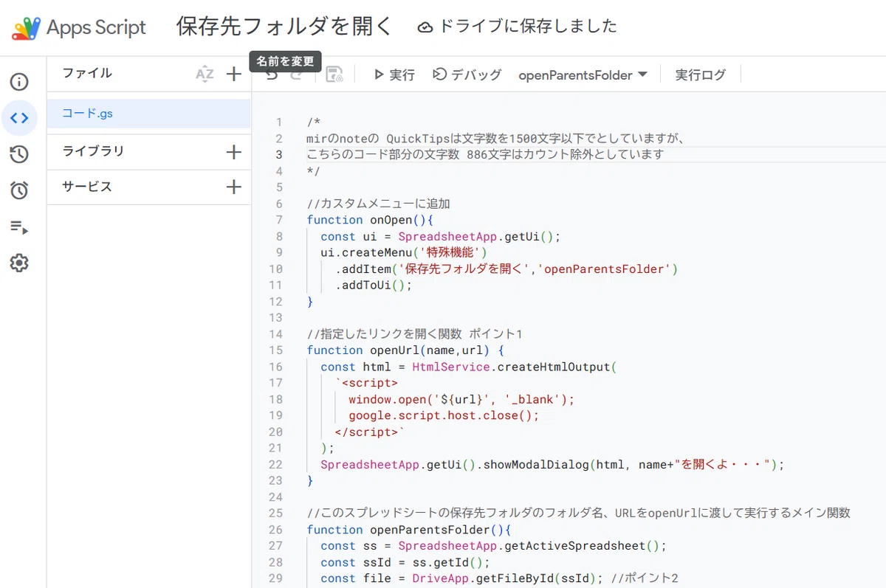The height and width of the screenshot is (588, 886).
Task: Click function openUrl(name,url) line
Action: tap(405, 350)
